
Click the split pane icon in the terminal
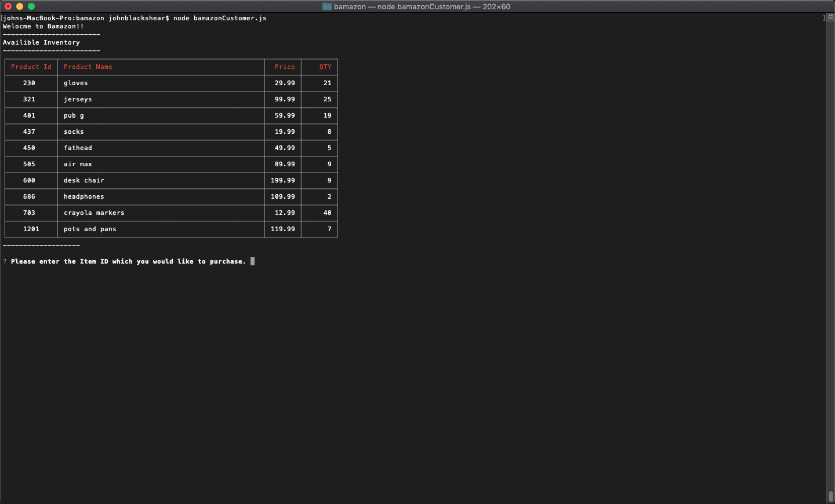(830, 17)
